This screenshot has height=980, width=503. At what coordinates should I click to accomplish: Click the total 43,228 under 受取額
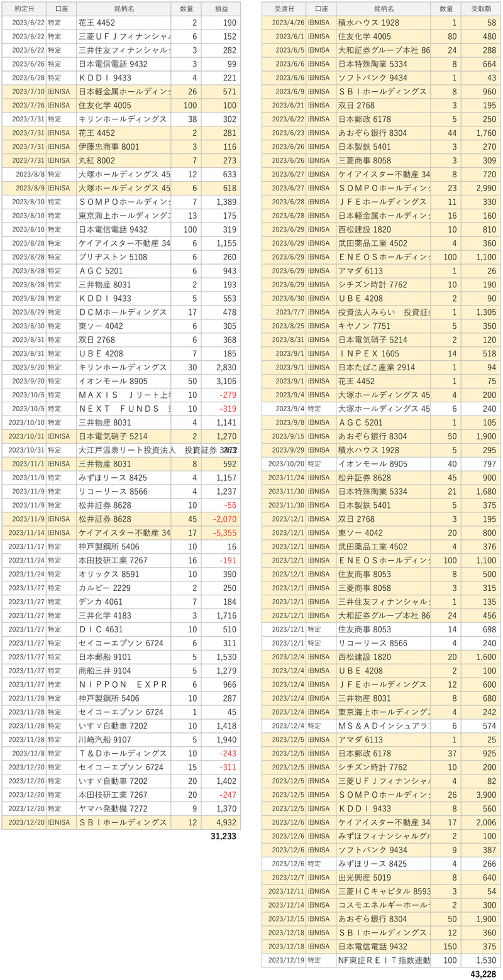click(x=483, y=974)
